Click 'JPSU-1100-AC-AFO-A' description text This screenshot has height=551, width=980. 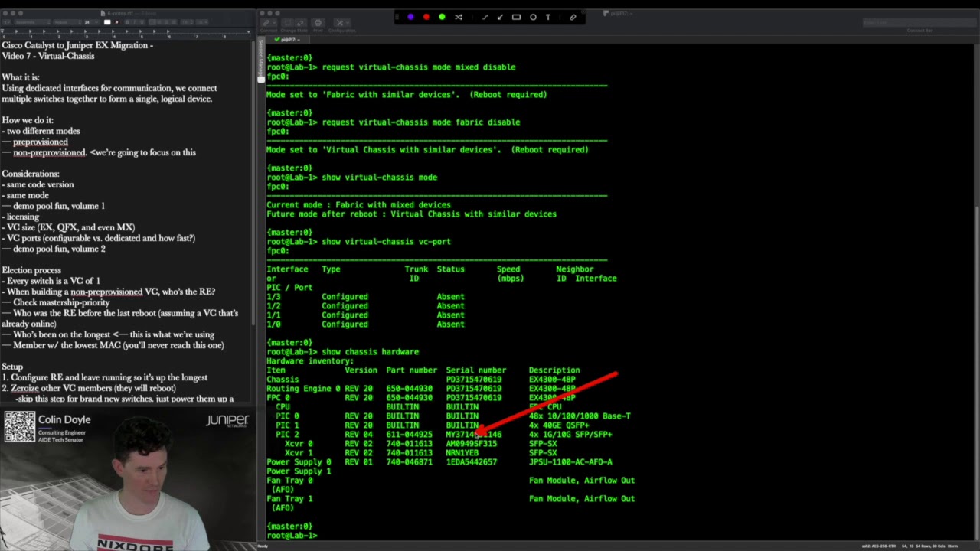tap(570, 462)
